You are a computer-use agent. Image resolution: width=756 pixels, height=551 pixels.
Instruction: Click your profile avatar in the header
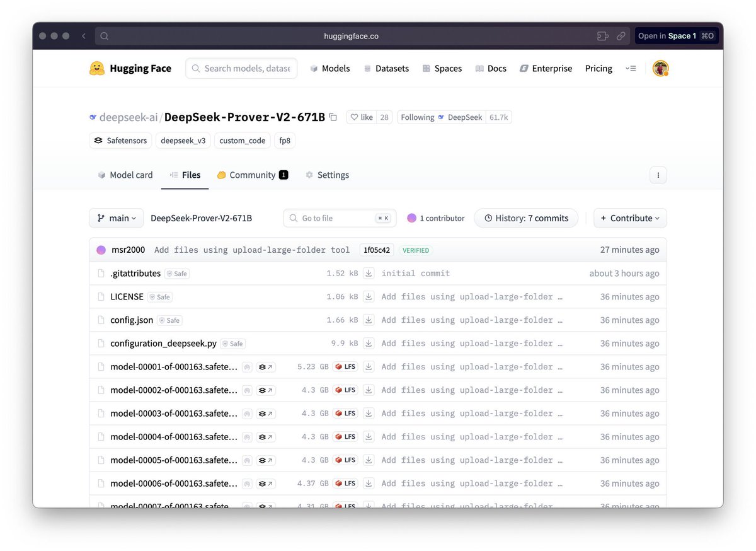tap(660, 68)
